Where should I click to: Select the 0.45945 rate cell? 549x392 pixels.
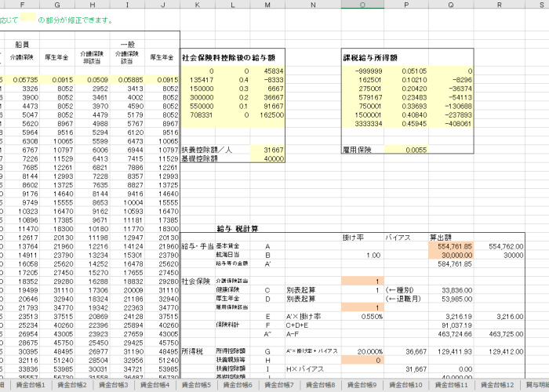point(406,124)
